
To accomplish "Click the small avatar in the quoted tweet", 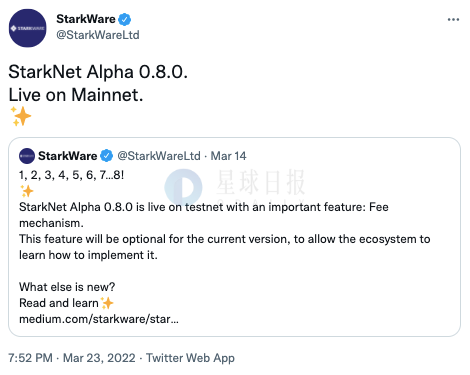I will tap(27, 156).
